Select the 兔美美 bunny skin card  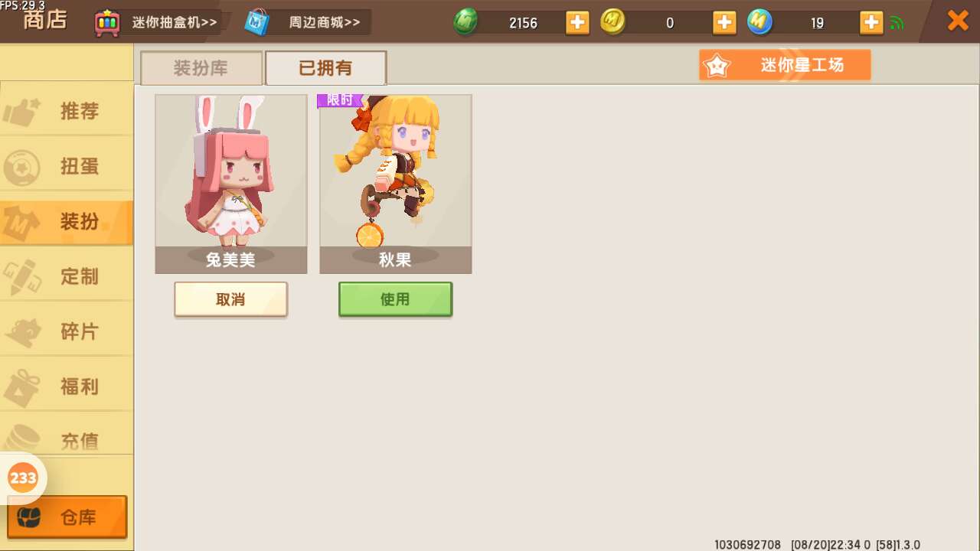(x=231, y=184)
